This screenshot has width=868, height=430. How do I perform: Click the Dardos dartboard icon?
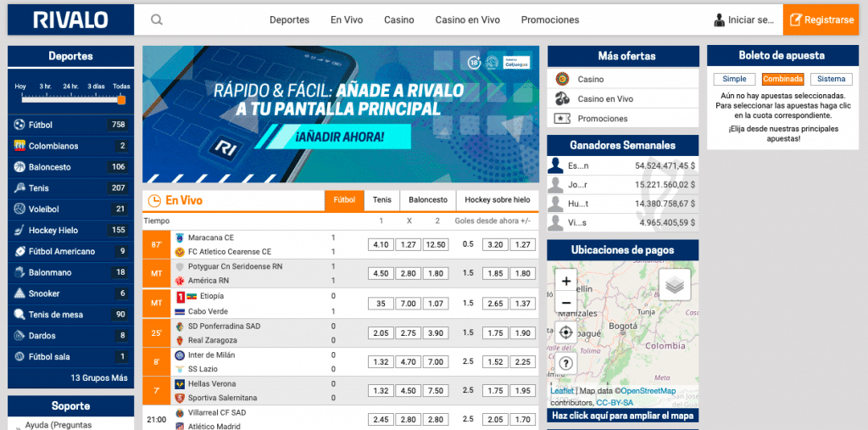pyautogui.click(x=19, y=335)
